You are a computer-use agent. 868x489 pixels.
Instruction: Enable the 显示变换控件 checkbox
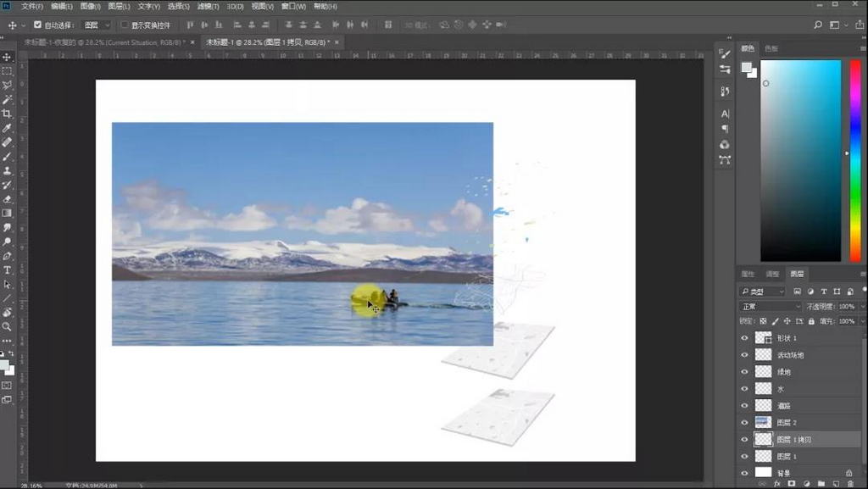click(125, 25)
